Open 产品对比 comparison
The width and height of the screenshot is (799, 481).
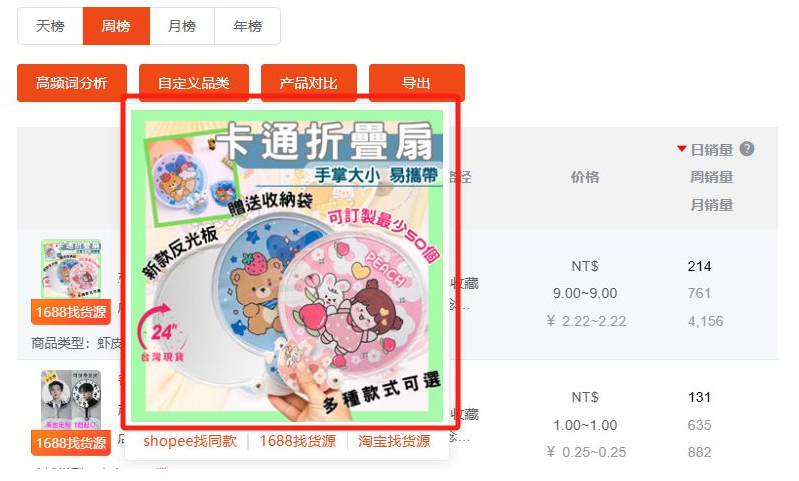pos(308,83)
